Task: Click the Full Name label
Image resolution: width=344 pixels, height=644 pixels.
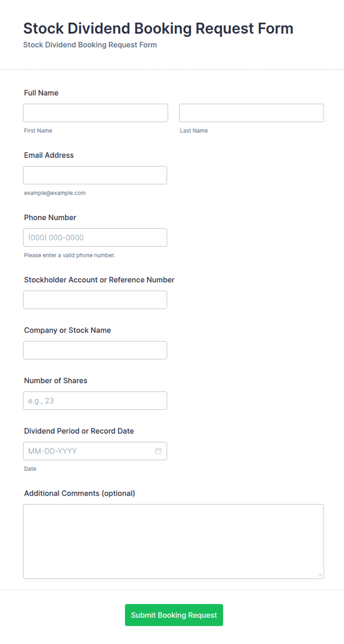Action: (41, 93)
